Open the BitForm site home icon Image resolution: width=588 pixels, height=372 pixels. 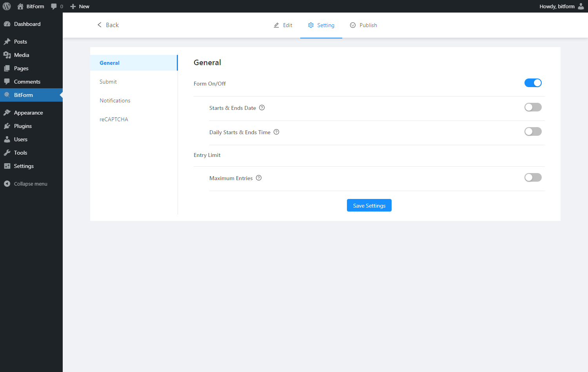[x=20, y=6]
